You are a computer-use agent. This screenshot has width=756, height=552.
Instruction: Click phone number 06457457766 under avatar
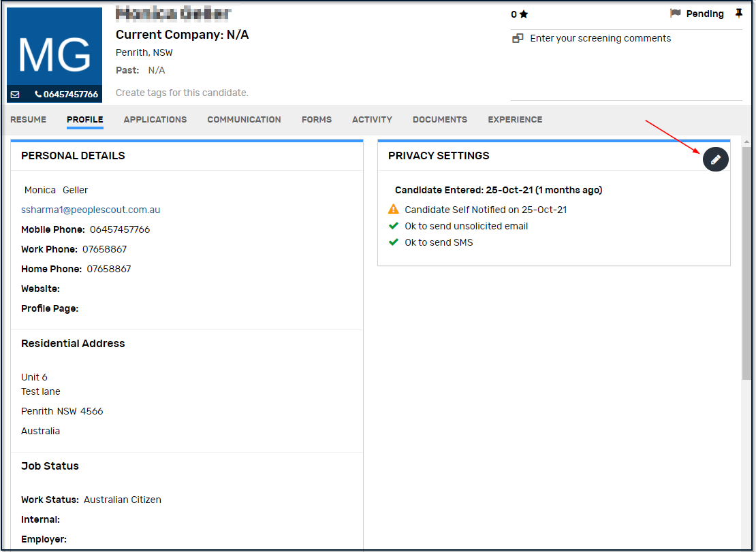coord(70,95)
